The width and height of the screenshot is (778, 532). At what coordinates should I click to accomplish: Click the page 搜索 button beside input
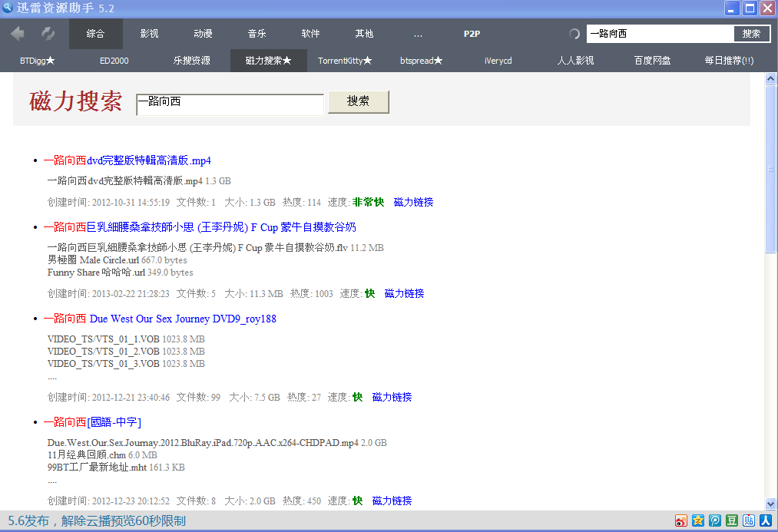point(358,101)
